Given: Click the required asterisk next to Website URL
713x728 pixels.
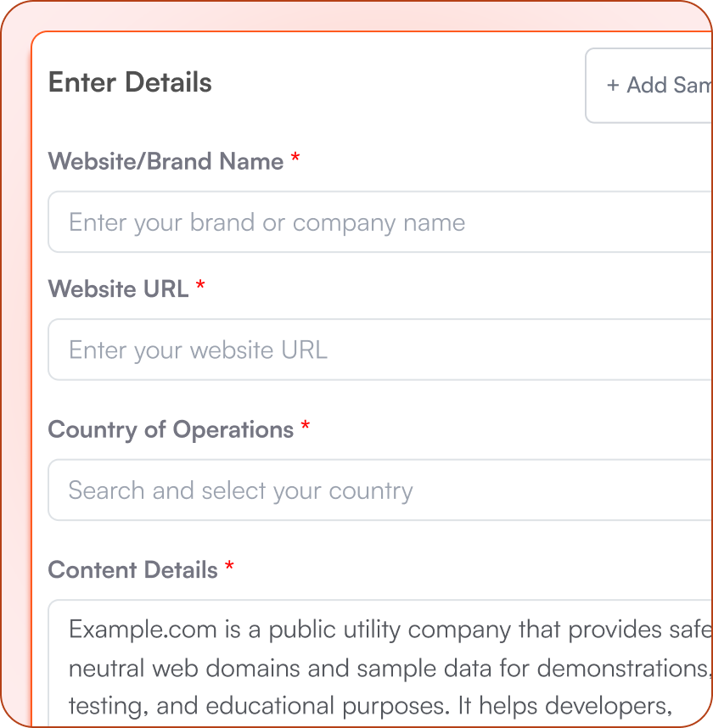Looking at the screenshot, I should (x=200, y=287).
